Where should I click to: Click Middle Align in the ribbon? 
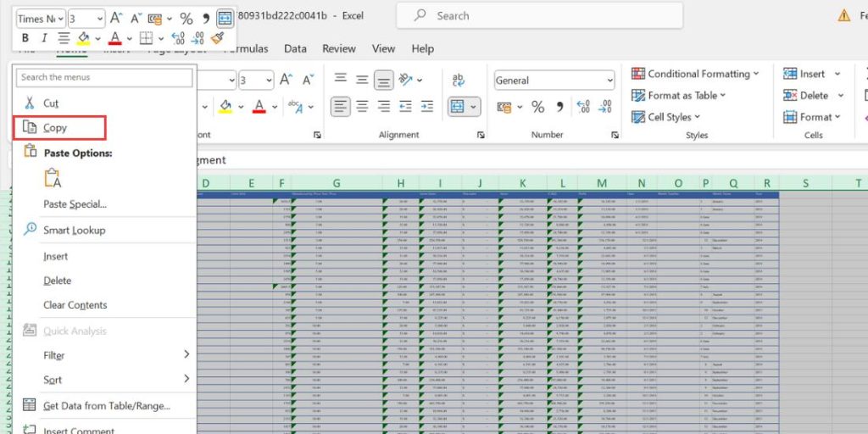tap(362, 80)
